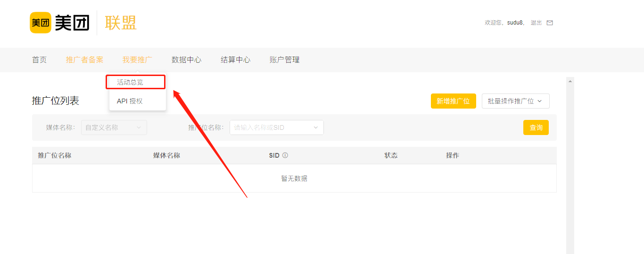Focus the 请输入名称或SID input field
644x254 pixels.
[x=271, y=127]
